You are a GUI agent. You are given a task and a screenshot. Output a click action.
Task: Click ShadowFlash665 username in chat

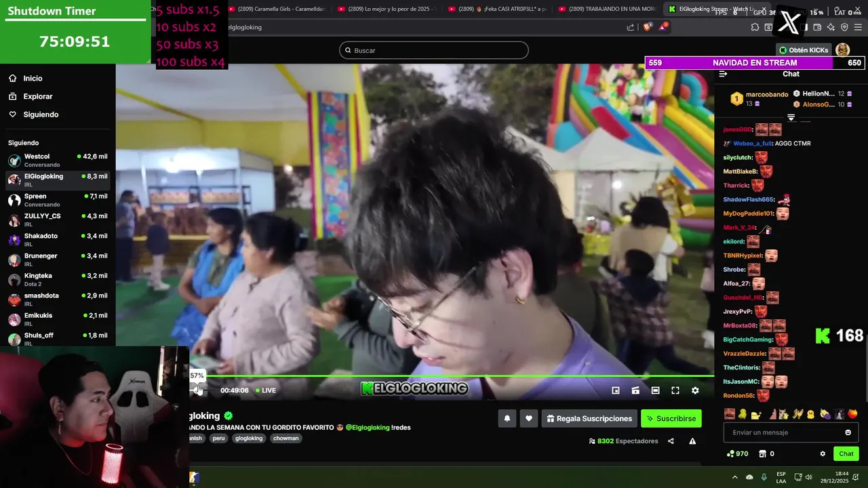point(749,199)
